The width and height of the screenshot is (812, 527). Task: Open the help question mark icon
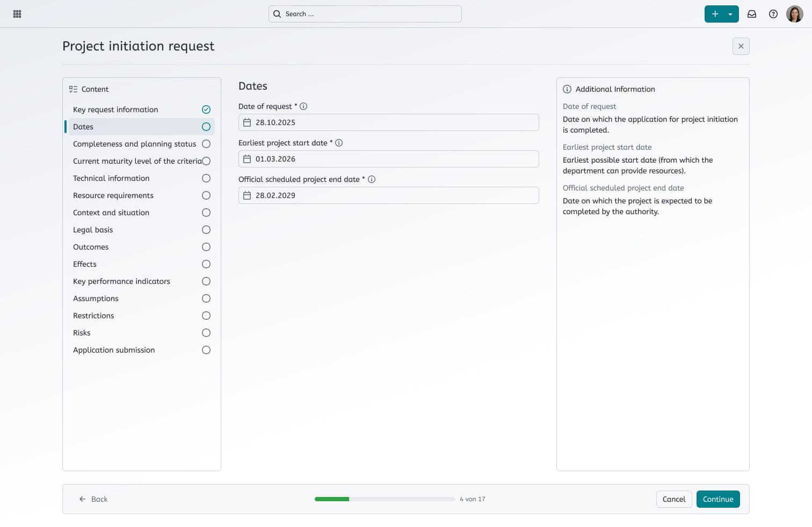click(773, 14)
